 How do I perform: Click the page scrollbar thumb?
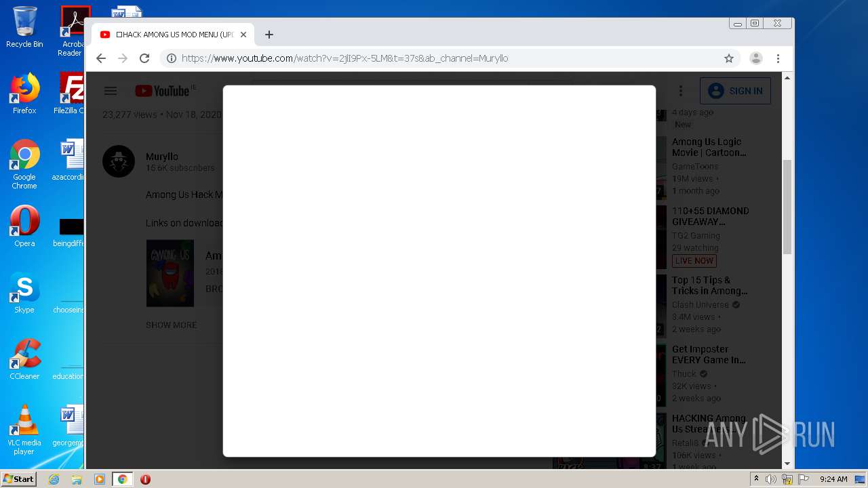click(x=787, y=207)
